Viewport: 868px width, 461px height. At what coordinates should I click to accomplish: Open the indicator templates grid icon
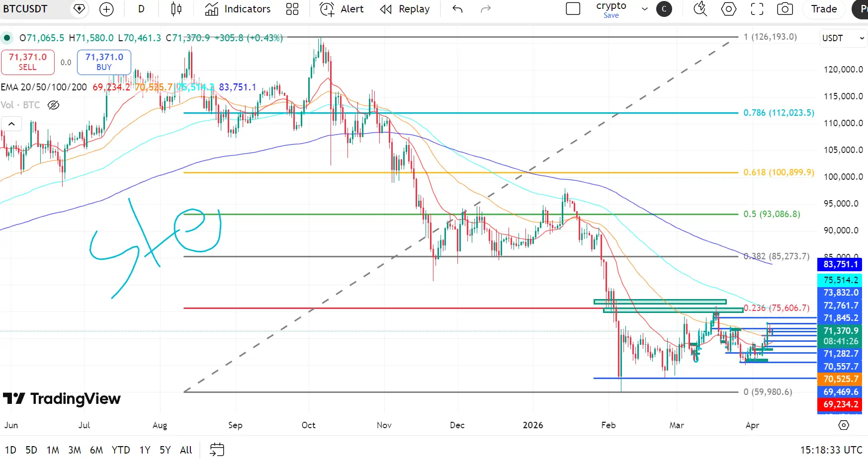(292, 9)
